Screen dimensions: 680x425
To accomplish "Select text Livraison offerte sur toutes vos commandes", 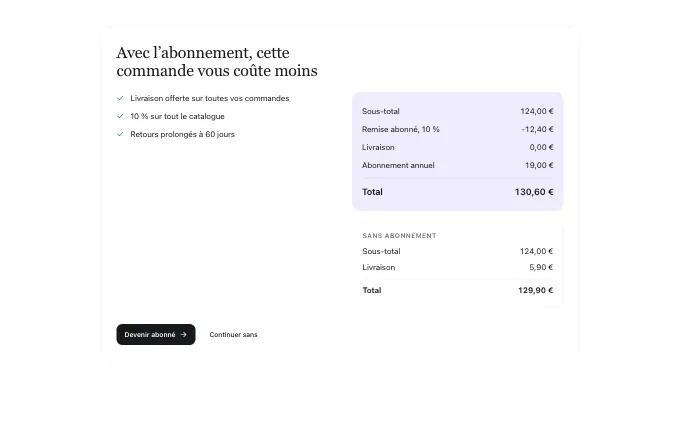I will pyautogui.click(x=210, y=98).
